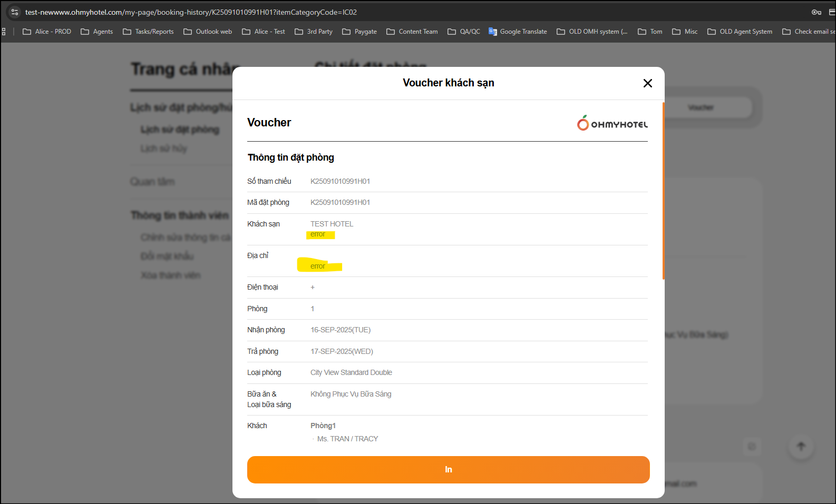Expand the Tasks/Reports bookmark folder

tap(148, 32)
